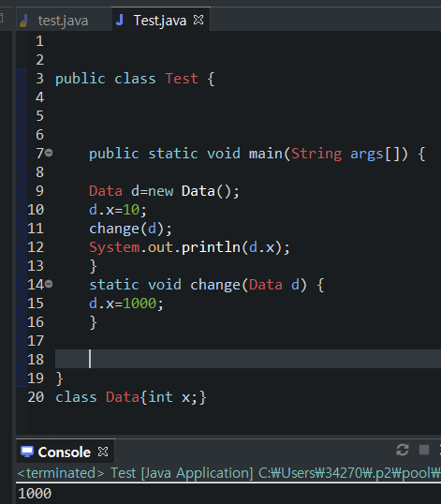
Task: Close the Test.java tab
Action: [x=198, y=20]
